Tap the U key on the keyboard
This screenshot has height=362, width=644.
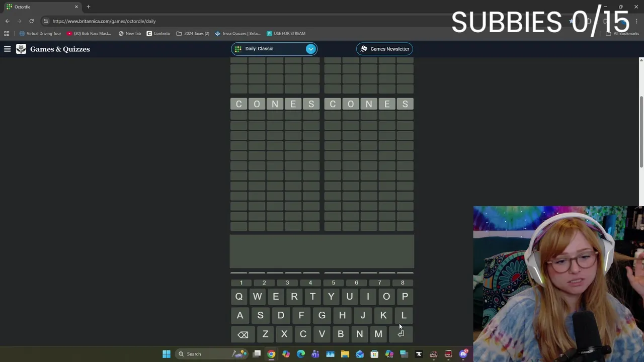350,297
